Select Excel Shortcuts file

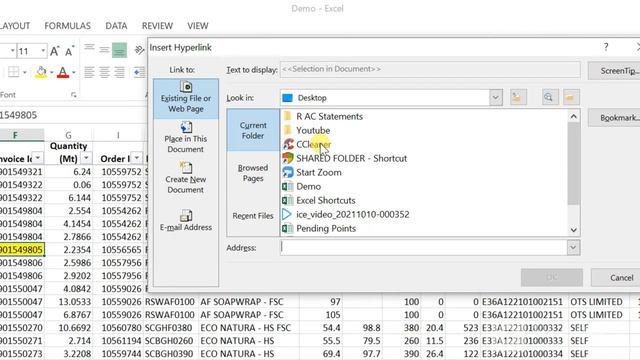point(319,200)
